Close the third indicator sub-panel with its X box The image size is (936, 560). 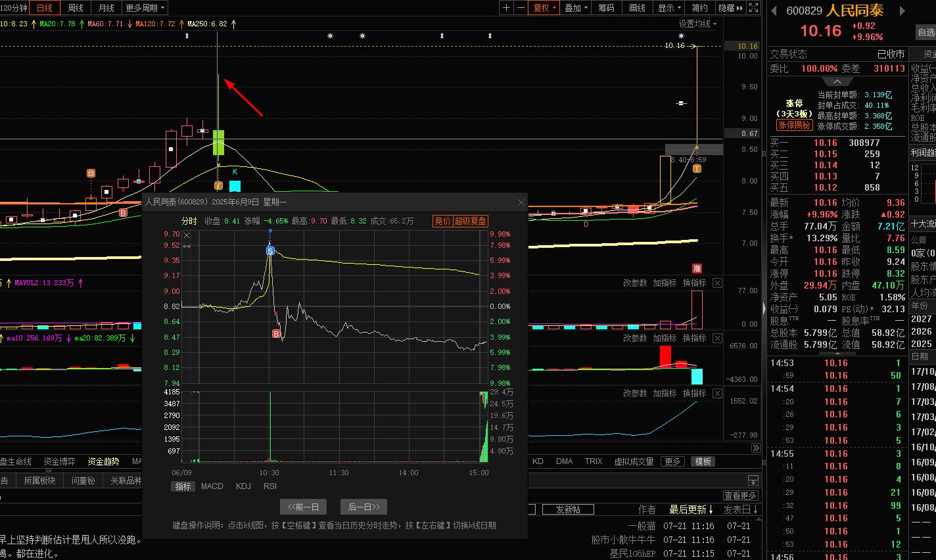click(717, 393)
